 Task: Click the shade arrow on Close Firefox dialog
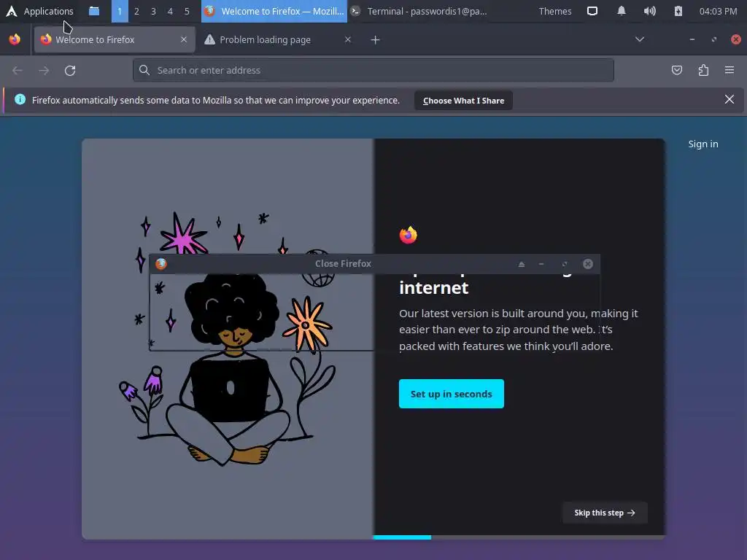[522, 264]
